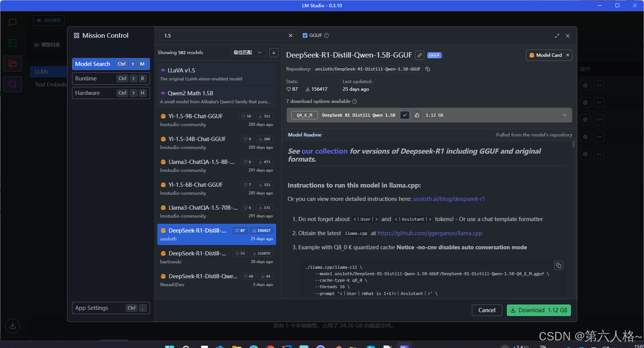Image resolution: width=644 pixels, height=348 pixels.
Task: Switch to Runtime section
Action: [x=111, y=79]
